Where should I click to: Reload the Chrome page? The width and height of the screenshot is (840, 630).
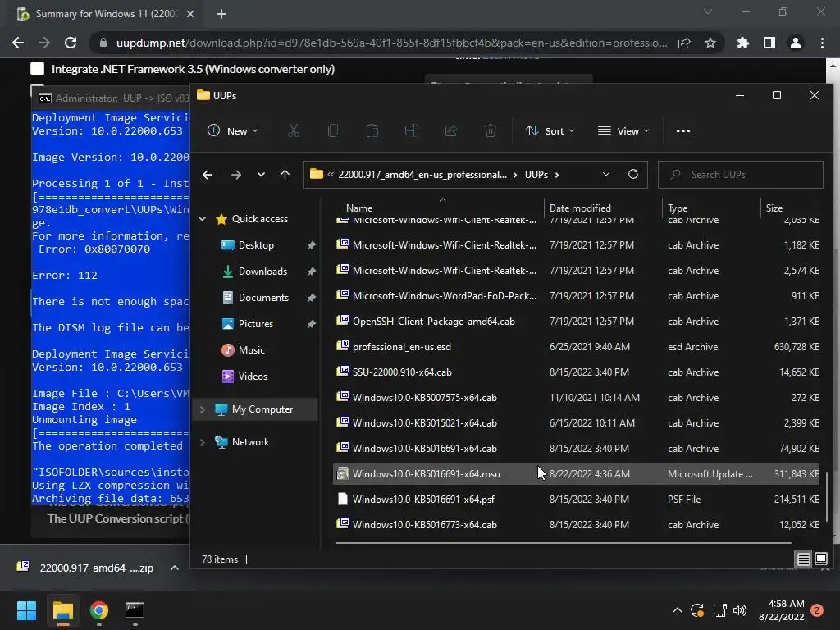(x=71, y=43)
